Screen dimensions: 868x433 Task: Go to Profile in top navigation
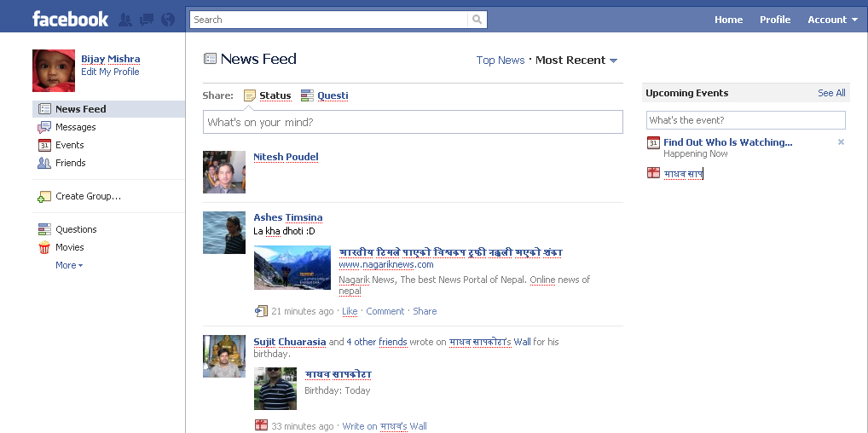pyautogui.click(x=775, y=20)
